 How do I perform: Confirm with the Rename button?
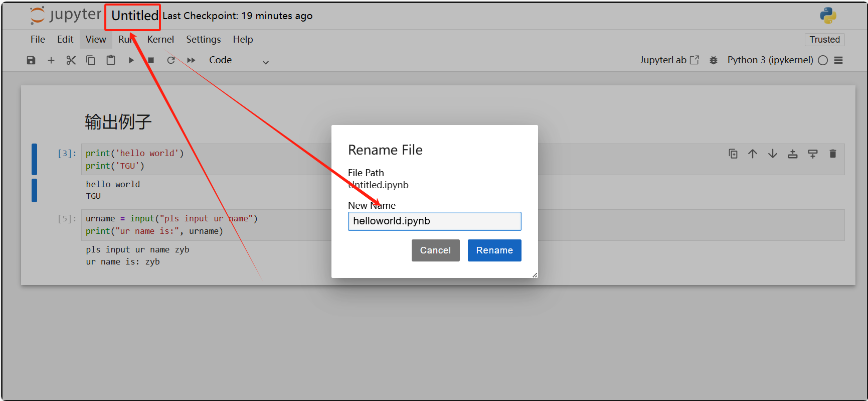(494, 250)
